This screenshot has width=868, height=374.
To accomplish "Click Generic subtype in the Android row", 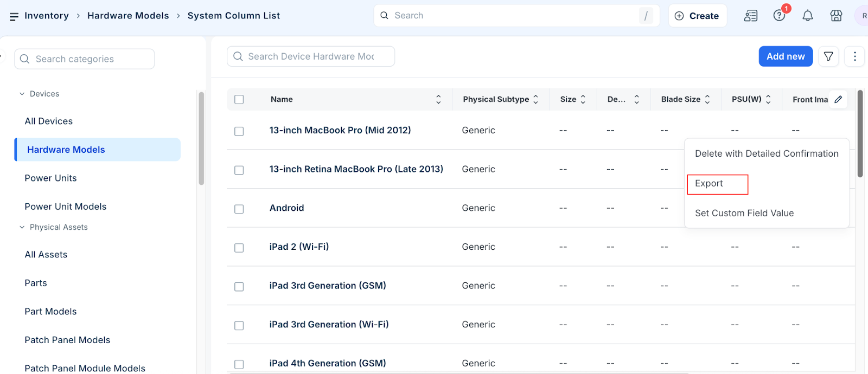I will pyautogui.click(x=478, y=208).
